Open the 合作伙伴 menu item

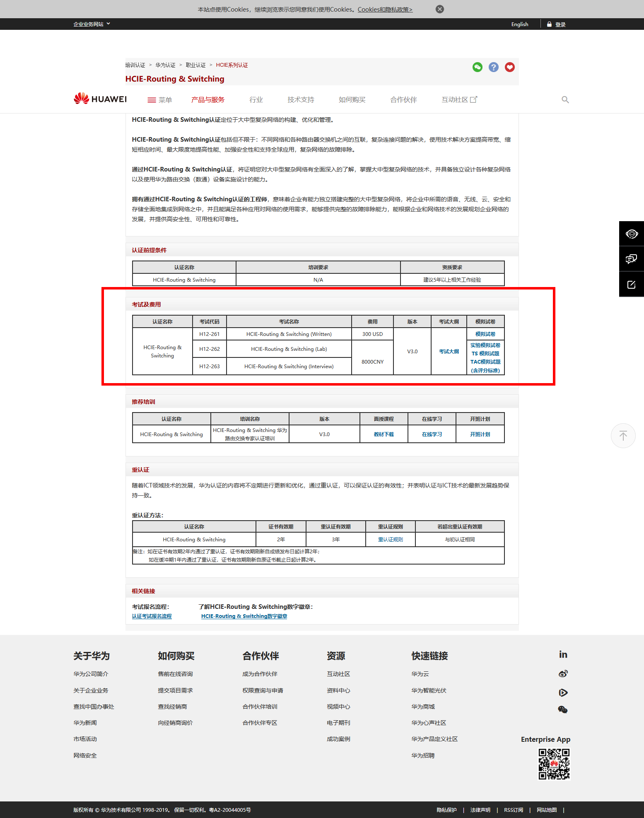tap(403, 100)
